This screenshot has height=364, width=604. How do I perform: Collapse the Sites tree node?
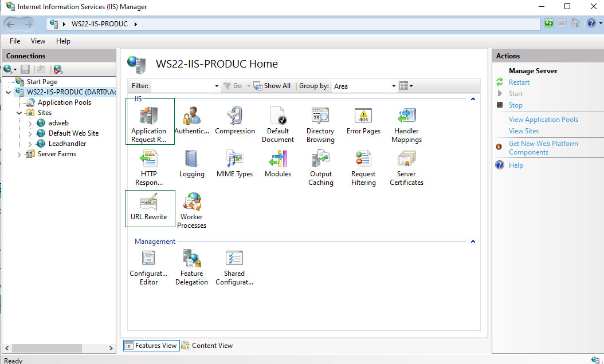coord(19,113)
